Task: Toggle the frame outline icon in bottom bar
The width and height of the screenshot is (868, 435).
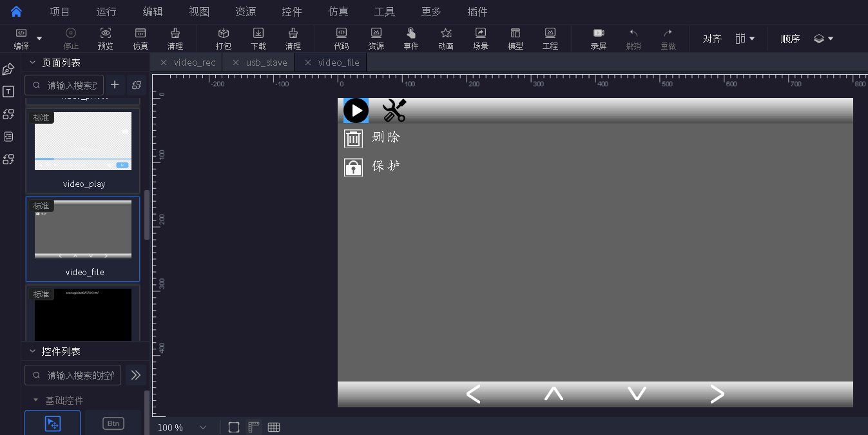Action: (234, 427)
